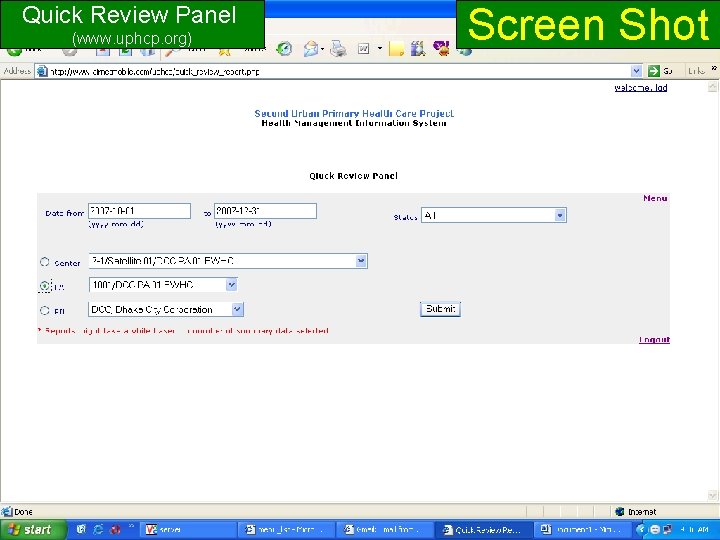Click the Quick Review Panel title text
Image resolution: width=720 pixels, height=540 pixels.
tap(353, 176)
